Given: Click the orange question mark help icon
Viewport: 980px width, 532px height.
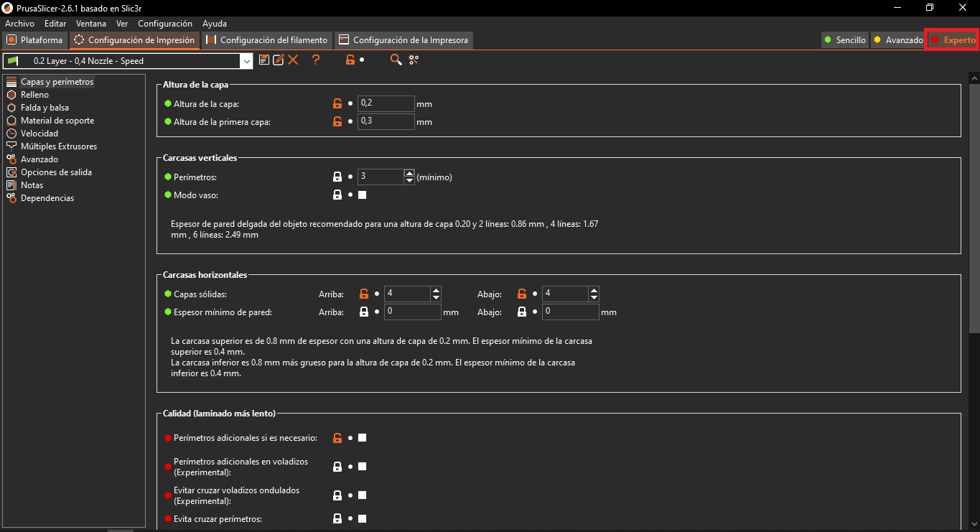Looking at the screenshot, I should pyautogui.click(x=315, y=60).
